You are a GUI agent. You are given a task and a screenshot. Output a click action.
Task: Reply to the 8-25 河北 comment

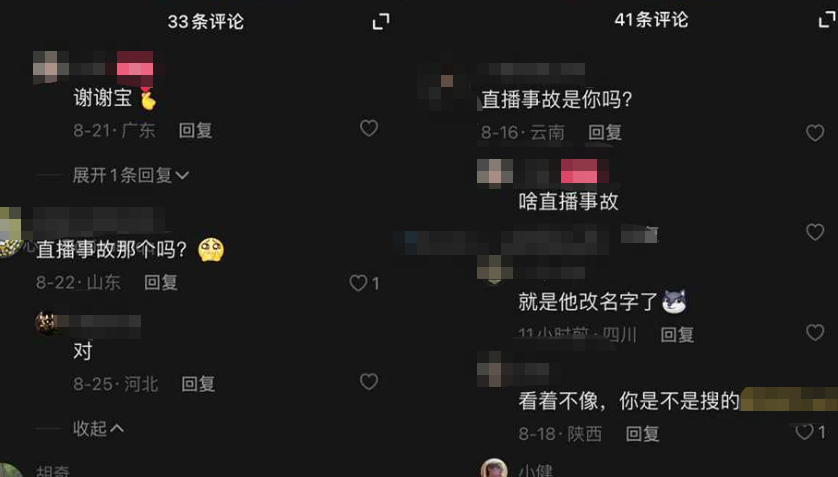coord(198,384)
